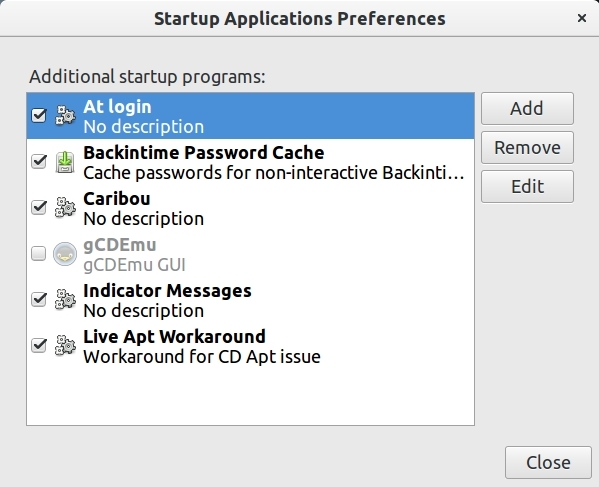Remove the selected startup program
599x487 pixels.
tap(527, 147)
